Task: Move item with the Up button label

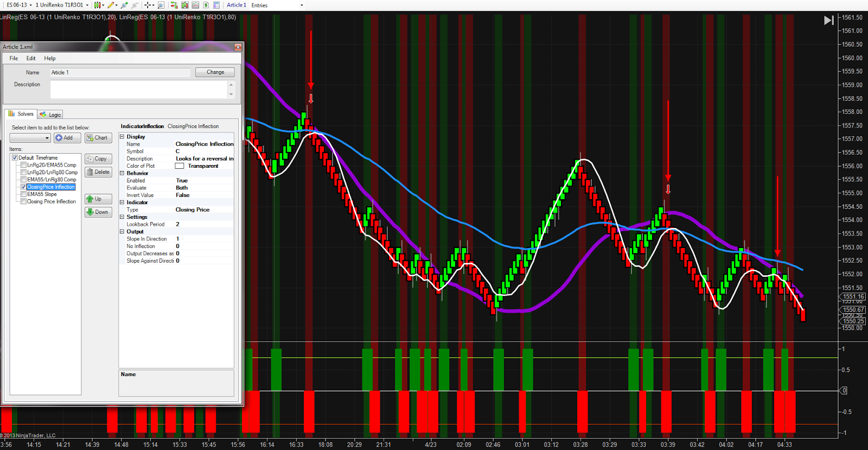Action: click(98, 199)
